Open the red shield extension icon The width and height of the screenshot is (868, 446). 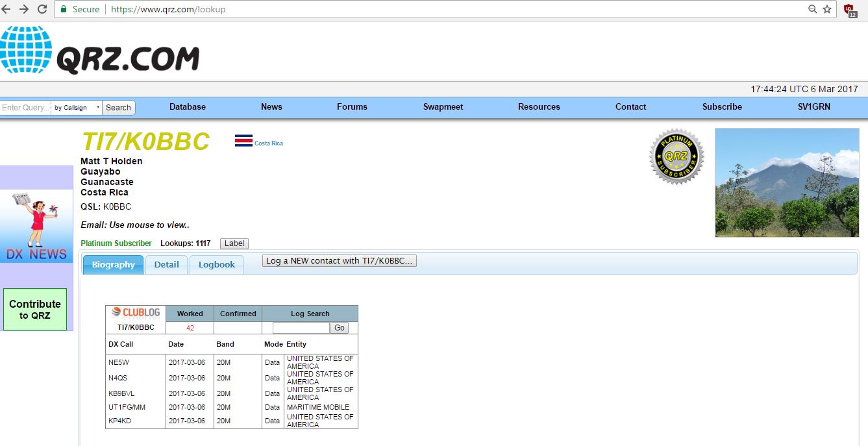tap(850, 10)
